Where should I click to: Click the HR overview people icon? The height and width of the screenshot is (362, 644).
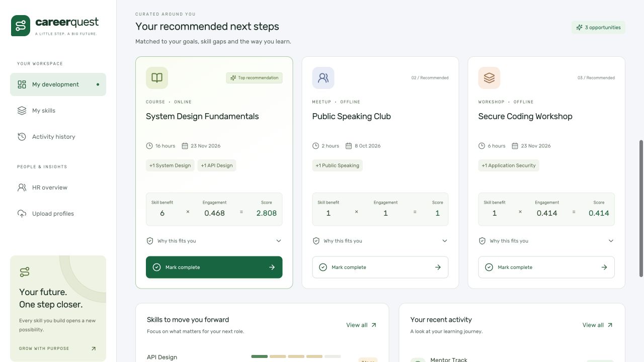pyautogui.click(x=22, y=188)
